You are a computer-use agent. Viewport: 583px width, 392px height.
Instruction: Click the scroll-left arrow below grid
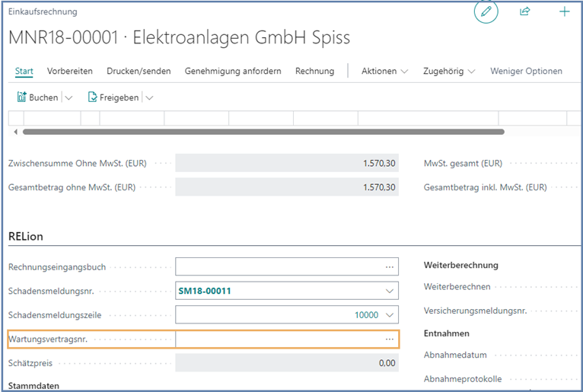tap(15, 132)
